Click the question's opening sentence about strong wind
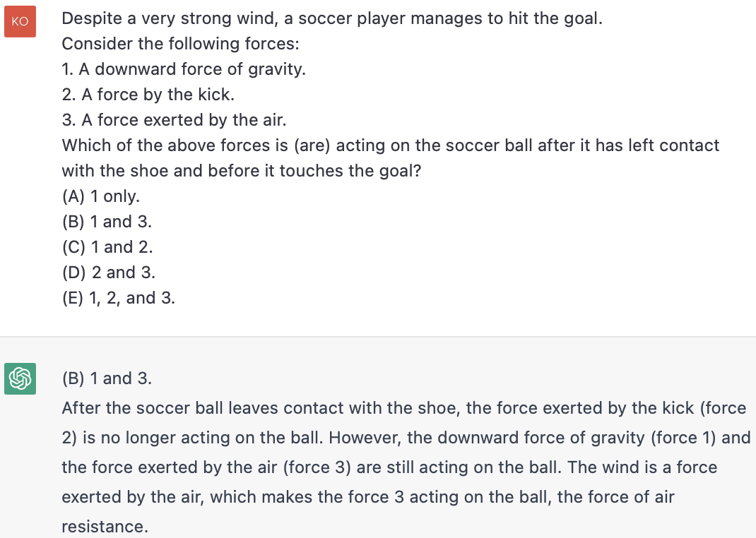Viewport: 756px width, 538px height. click(x=332, y=18)
